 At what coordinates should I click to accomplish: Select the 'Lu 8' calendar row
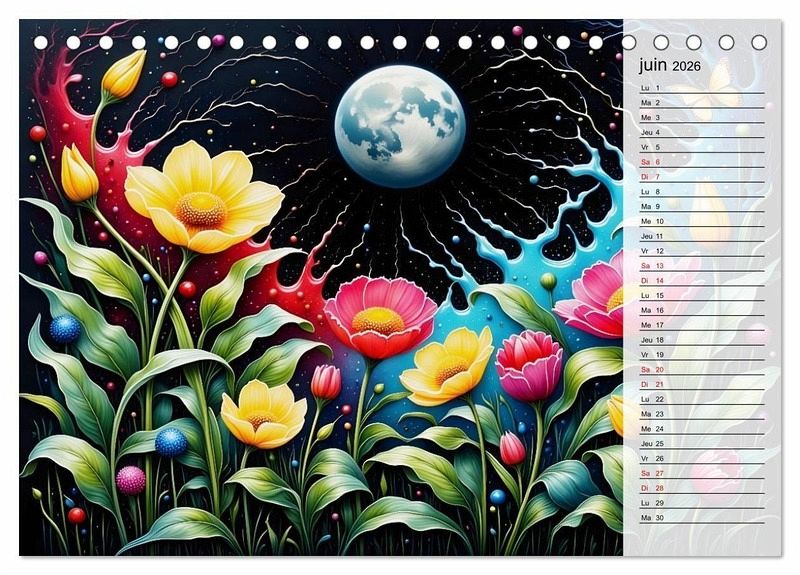(x=703, y=191)
